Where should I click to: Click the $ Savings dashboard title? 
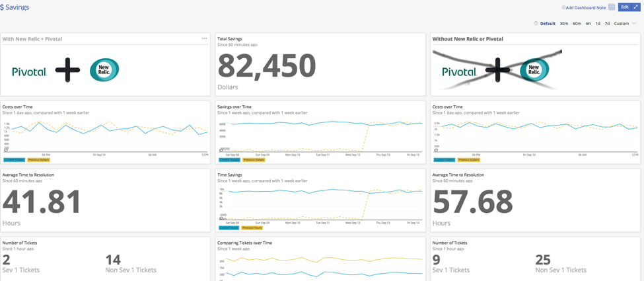[x=15, y=7]
